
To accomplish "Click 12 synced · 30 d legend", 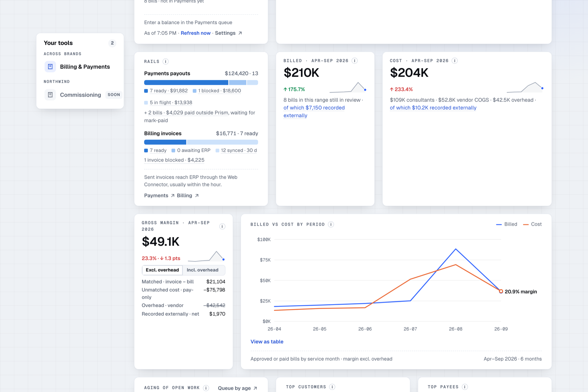I will point(236,151).
